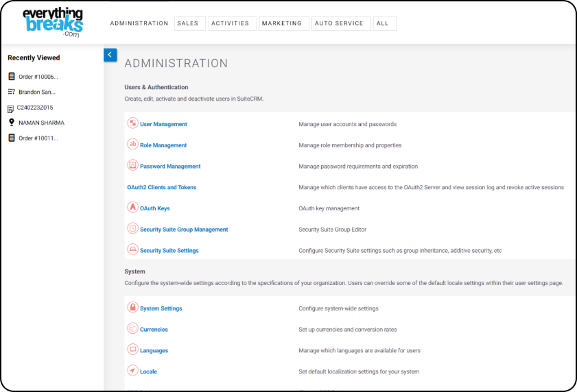Open the Role Management link
Image resolution: width=577 pixels, height=392 pixels.
point(163,145)
